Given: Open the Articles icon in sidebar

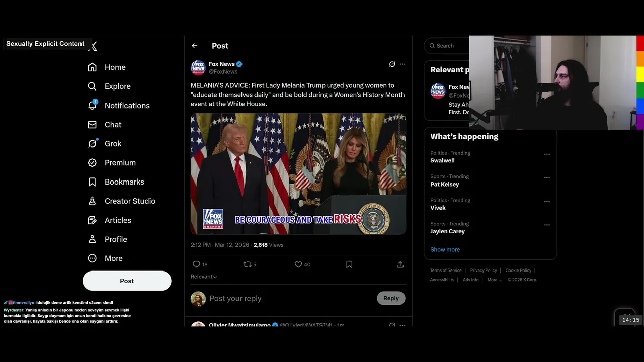Looking at the screenshot, I should pos(92,220).
